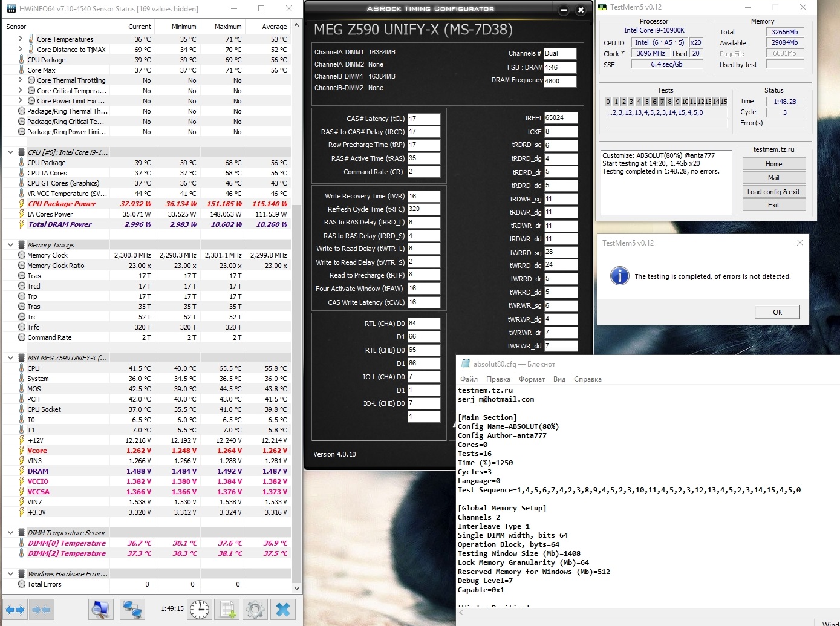This screenshot has width=840, height=626.
Task: Click the tREFI value field
Action: 561,118
